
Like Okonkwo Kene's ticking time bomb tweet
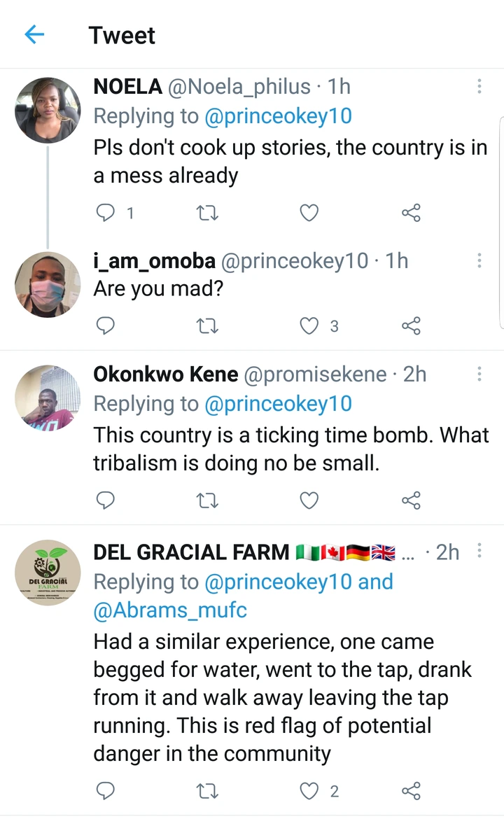tap(309, 500)
